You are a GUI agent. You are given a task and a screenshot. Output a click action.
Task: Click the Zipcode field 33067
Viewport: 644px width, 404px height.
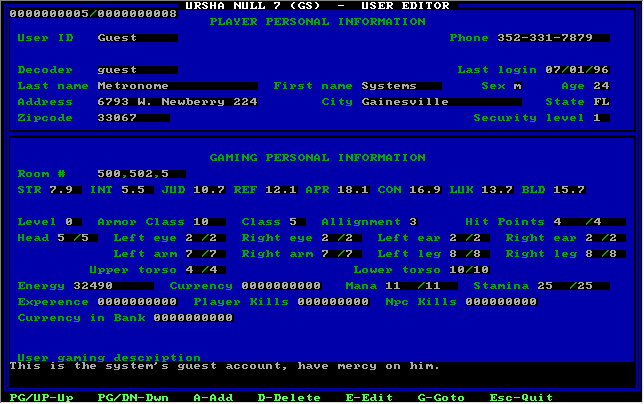coord(133,118)
